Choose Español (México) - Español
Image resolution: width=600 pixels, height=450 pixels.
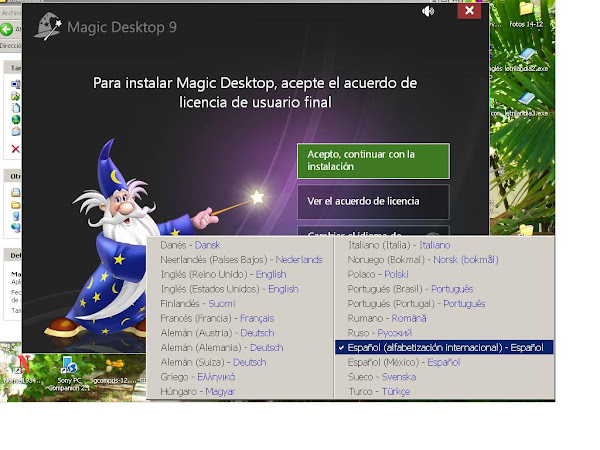click(x=404, y=362)
